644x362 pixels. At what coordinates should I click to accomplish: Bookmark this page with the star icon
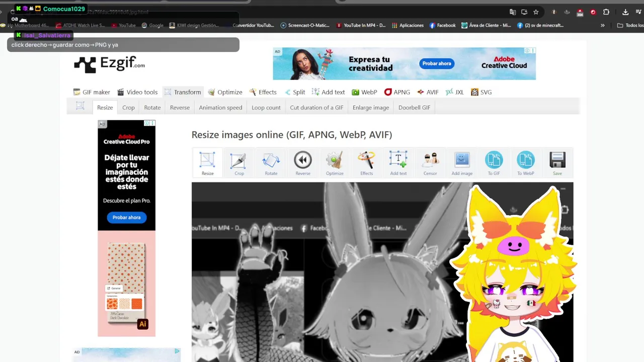536,12
